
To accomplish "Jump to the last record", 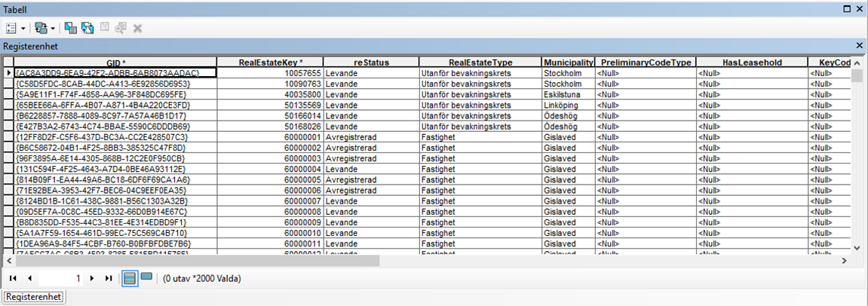I will click(108, 278).
